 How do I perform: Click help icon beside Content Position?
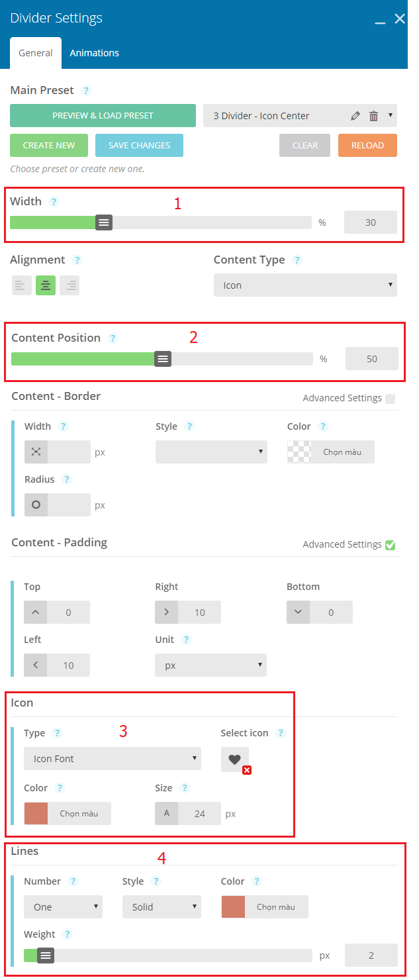click(x=113, y=338)
